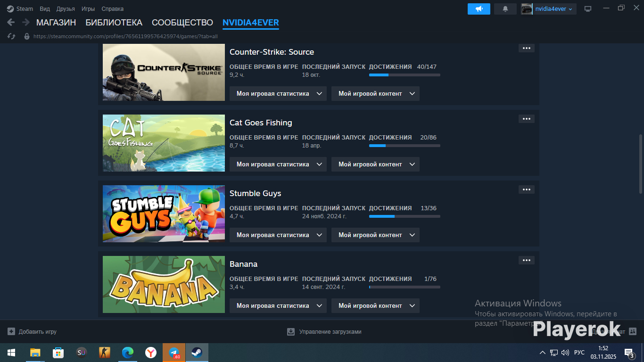Go forward with the right arrow
This screenshot has width=644, height=362.
26,22
